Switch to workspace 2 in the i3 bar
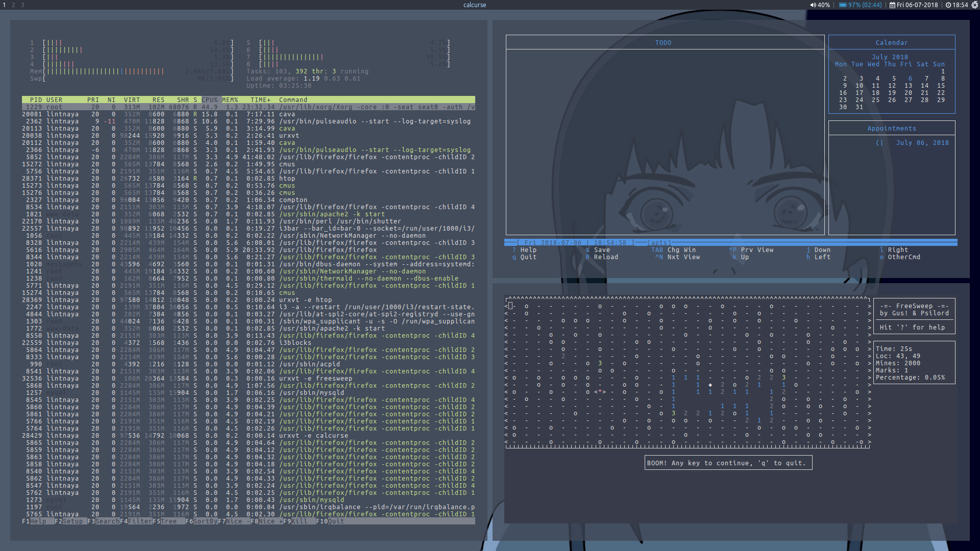Image resolution: width=980 pixels, height=551 pixels. pyautogui.click(x=12, y=5)
